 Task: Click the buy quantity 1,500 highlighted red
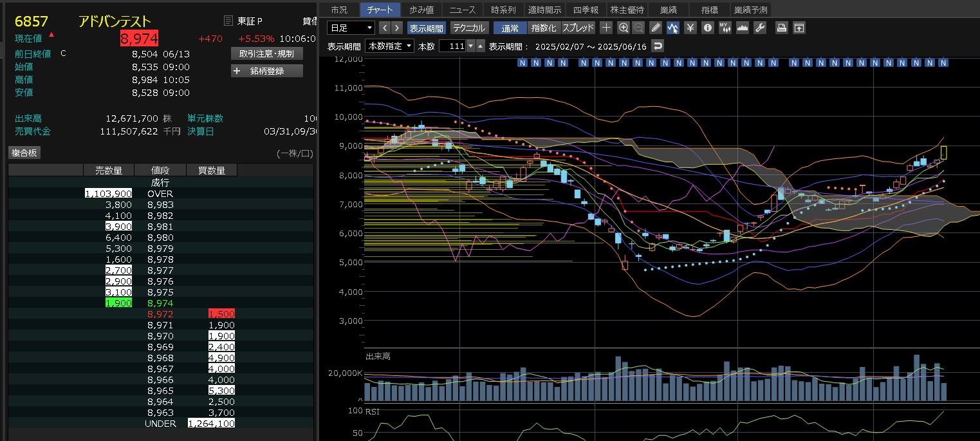221,314
